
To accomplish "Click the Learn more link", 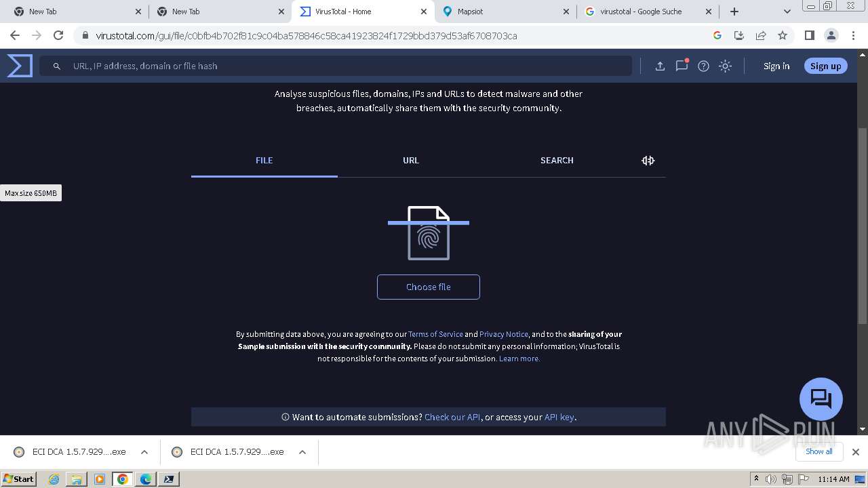I will point(519,359).
